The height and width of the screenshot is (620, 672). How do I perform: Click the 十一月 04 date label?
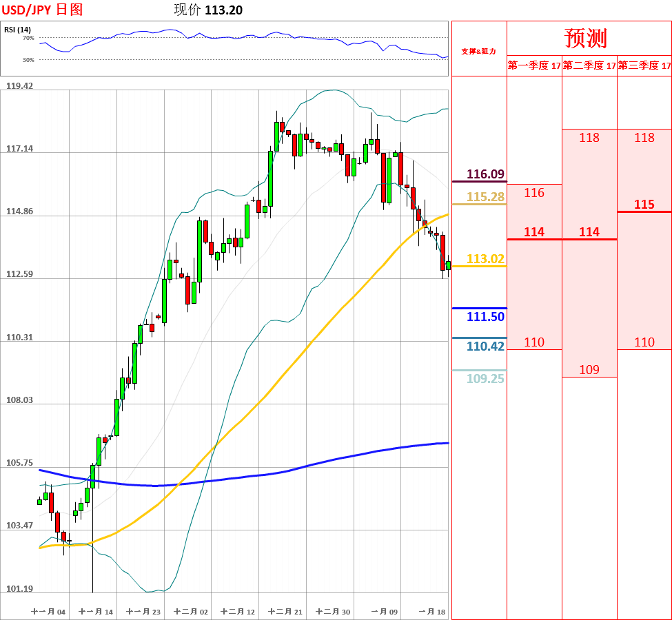(48, 612)
